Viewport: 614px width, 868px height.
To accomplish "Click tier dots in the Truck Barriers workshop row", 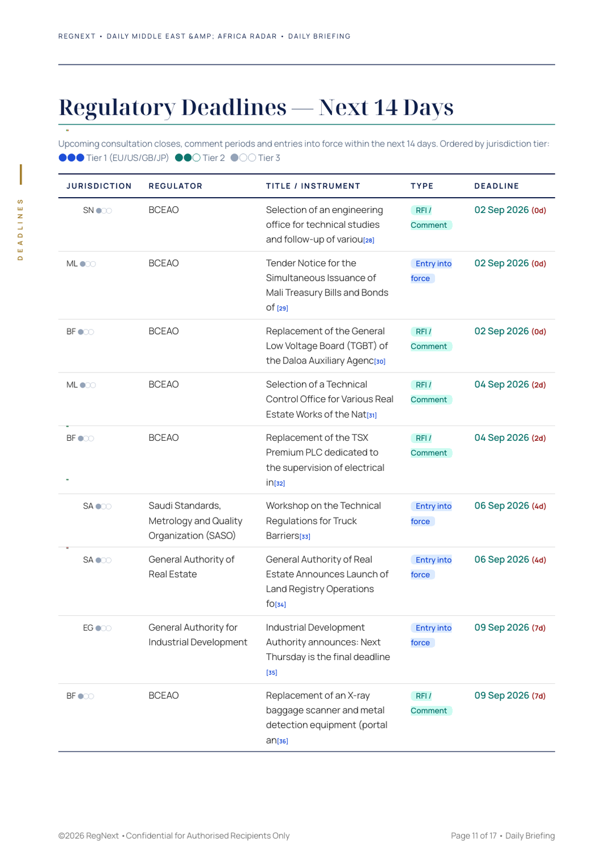I will point(103,507).
